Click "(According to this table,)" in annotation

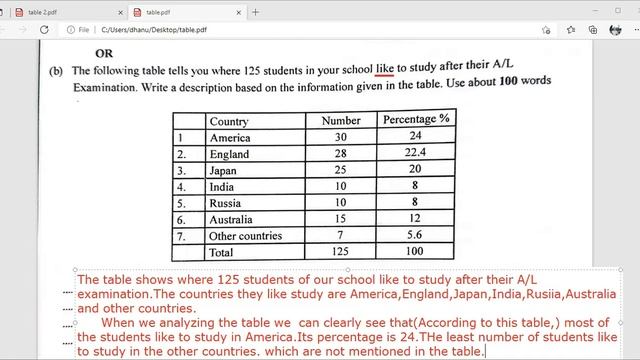click(487, 323)
